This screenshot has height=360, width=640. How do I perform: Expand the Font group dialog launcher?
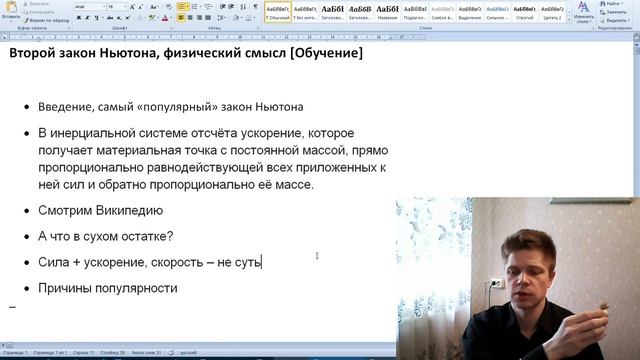171,28
